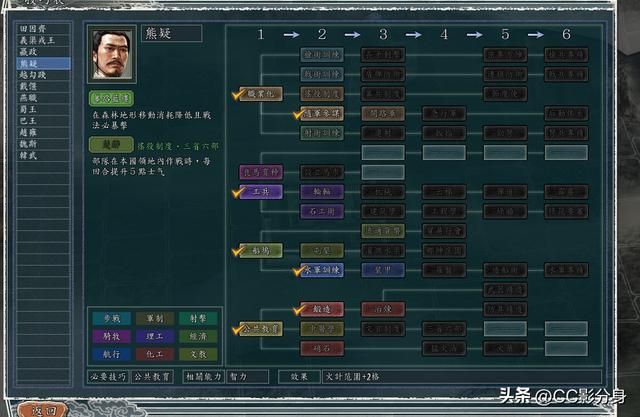This screenshot has width=640, height=417.
Task: Toggle the checked 鍛造 technology
Action: click(x=322, y=309)
